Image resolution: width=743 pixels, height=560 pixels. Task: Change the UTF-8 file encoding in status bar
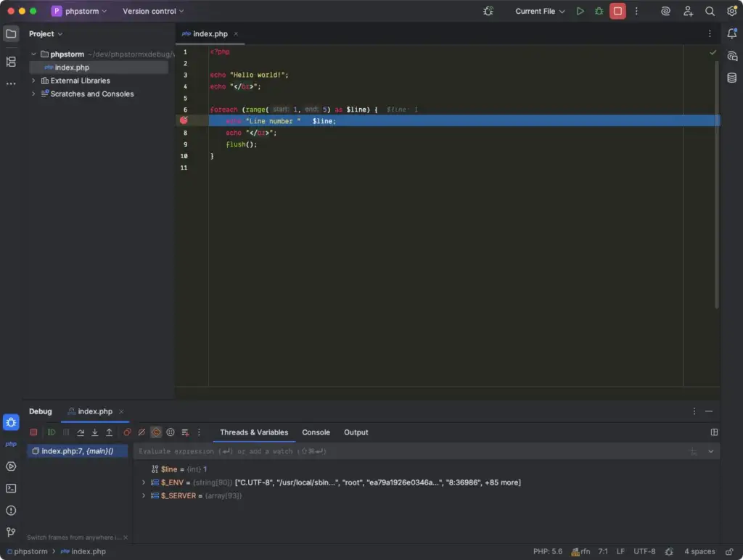pyautogui.click(x=644, y=551)
